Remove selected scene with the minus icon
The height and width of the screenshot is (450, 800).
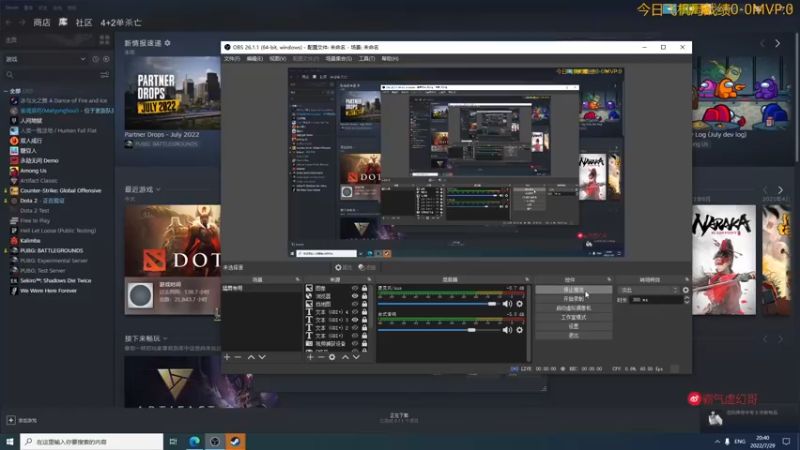point(238,357)
